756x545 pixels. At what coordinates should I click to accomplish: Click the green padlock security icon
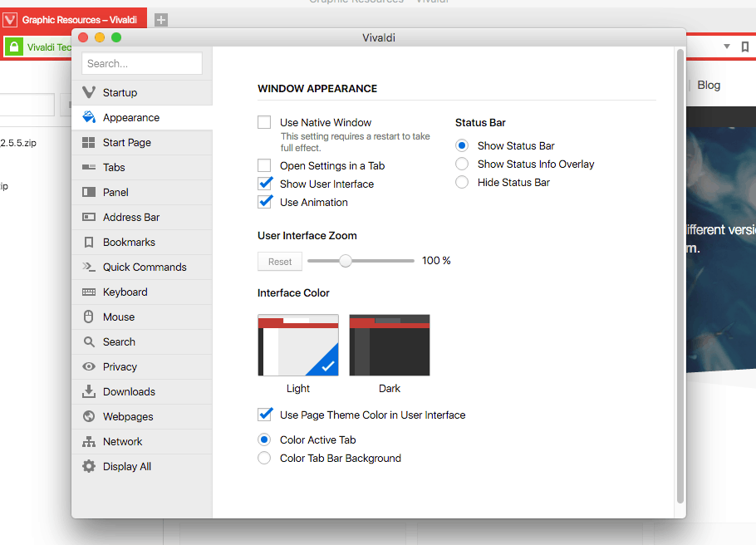[14, 47]
